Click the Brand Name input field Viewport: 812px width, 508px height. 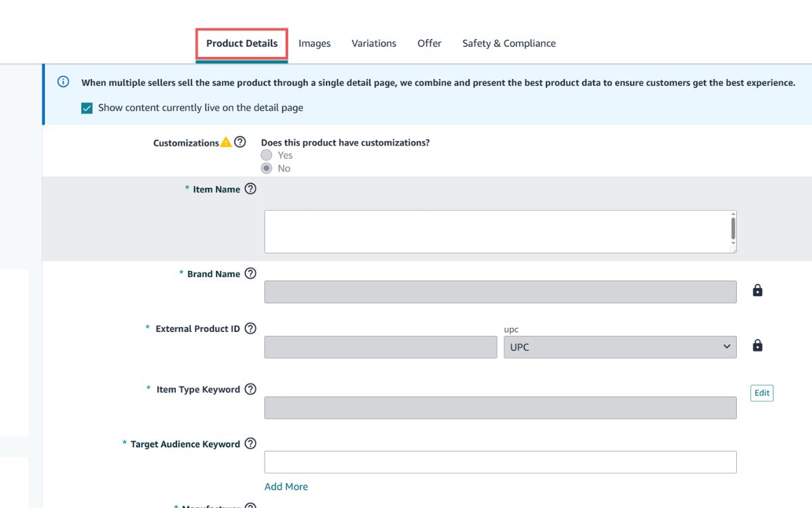click(x=500, y=292)
